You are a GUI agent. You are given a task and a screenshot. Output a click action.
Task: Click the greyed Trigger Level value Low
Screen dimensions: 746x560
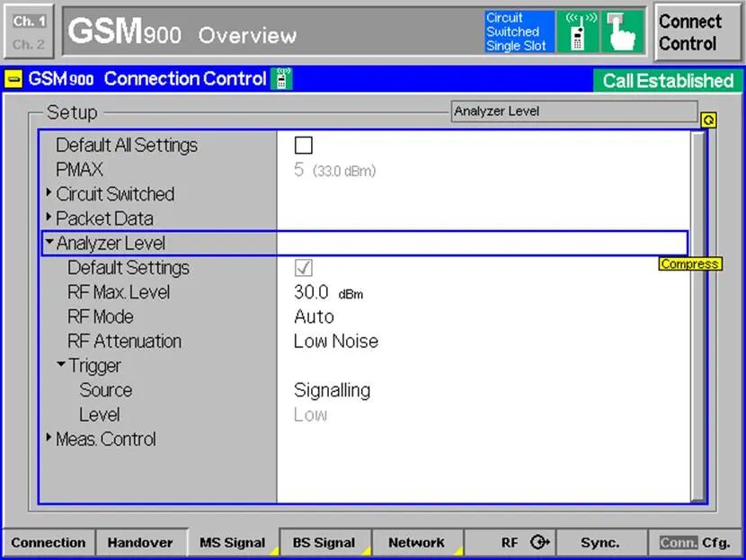310,415
